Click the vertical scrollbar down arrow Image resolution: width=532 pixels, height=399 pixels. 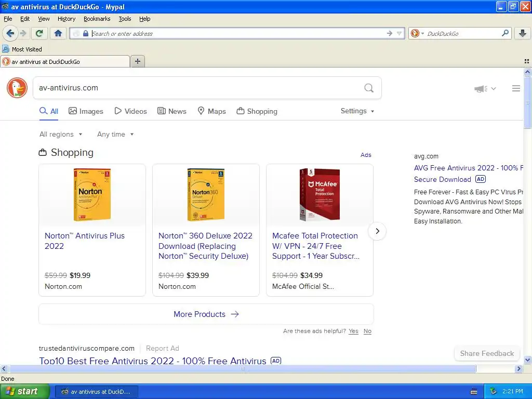click(x=527, y=360)
